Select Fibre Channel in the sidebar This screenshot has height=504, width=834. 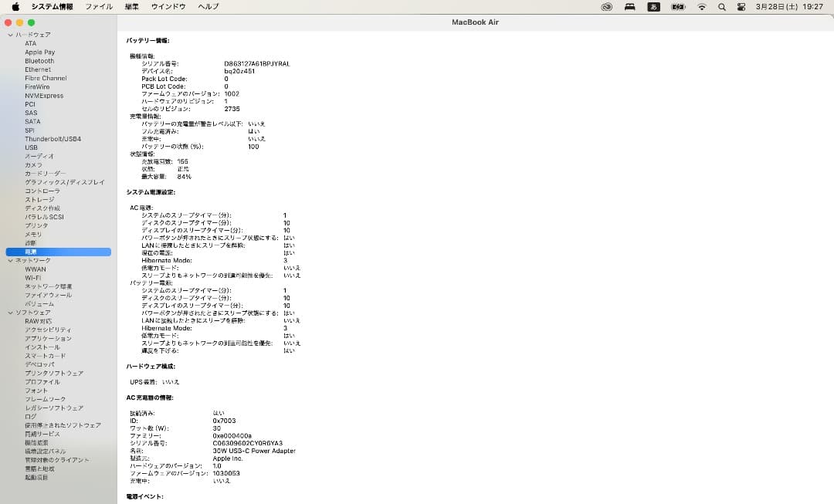point(46,78)
